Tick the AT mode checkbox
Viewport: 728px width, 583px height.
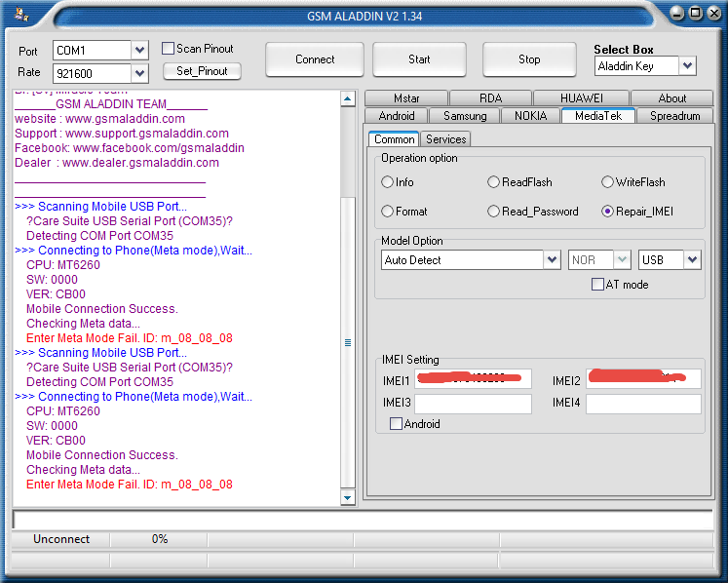pyautogui.click(x=597, y=284)
